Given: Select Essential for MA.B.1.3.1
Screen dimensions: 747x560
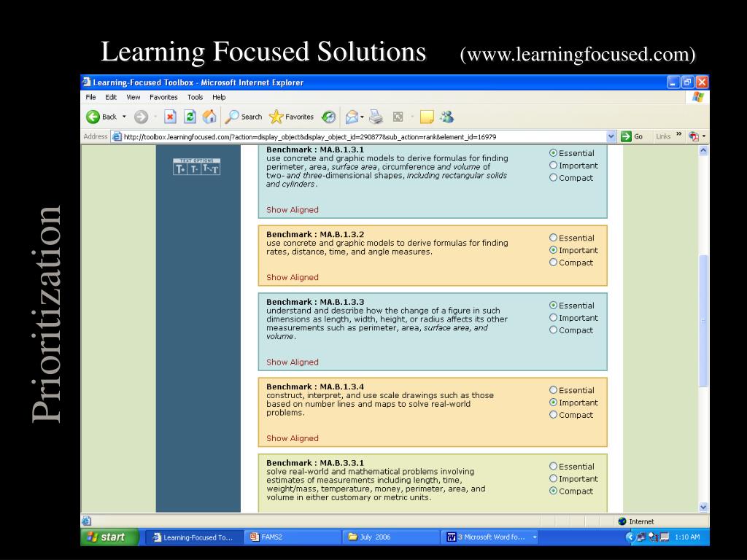Looking at the screenshot, I should pyautogui.click(x=553, y=153).
